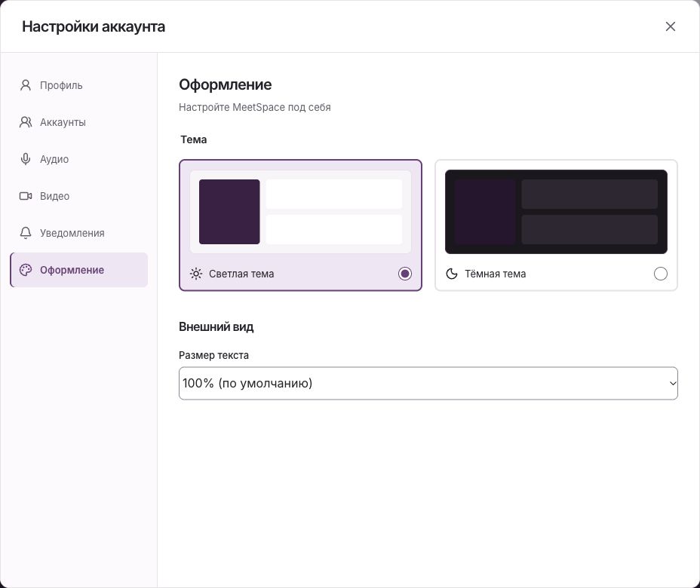
Task: Select the Светлая тема radio button
Action: point(405,274)
